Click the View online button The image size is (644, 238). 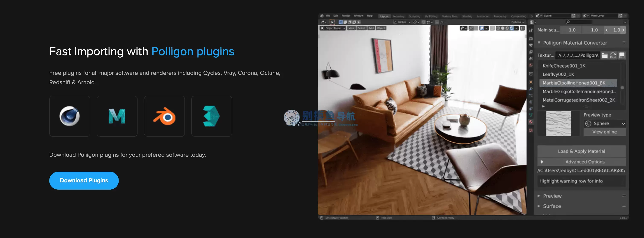pyautogui.click(x=605, y=132)
